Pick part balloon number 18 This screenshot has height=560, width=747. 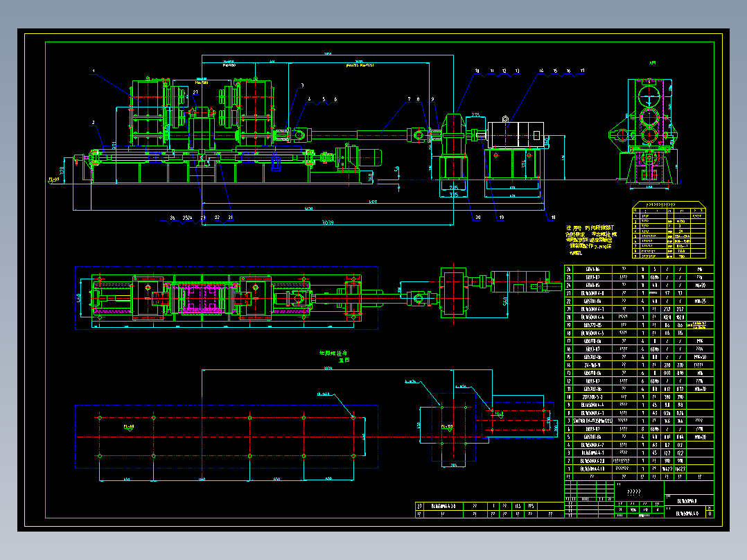553,218
